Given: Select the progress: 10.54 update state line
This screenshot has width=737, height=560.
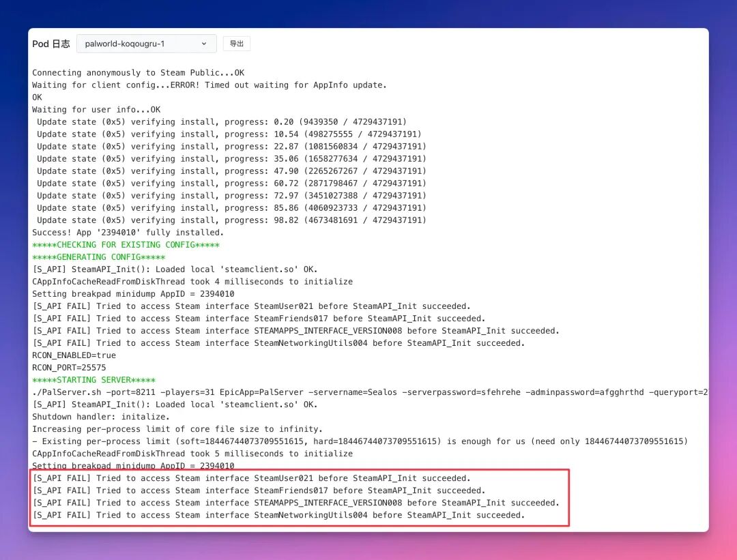Looking at the screenshot, I should [x=229, y=134].
